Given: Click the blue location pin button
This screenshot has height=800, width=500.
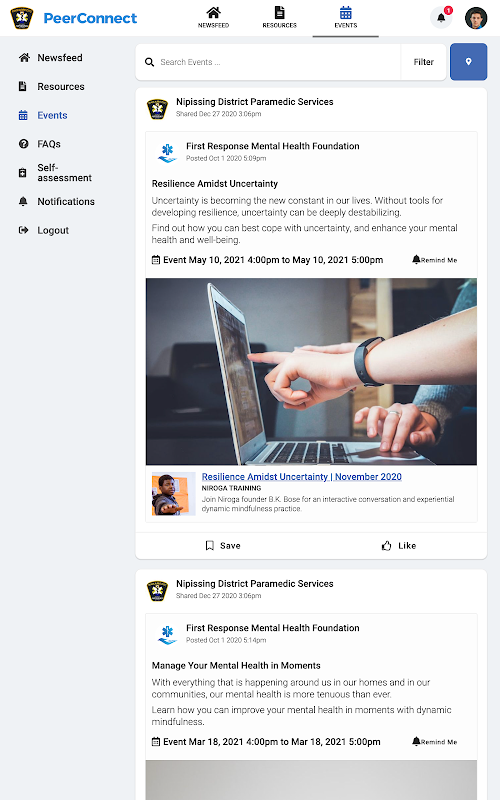Looking at the screenshot, I should point(468,62).
